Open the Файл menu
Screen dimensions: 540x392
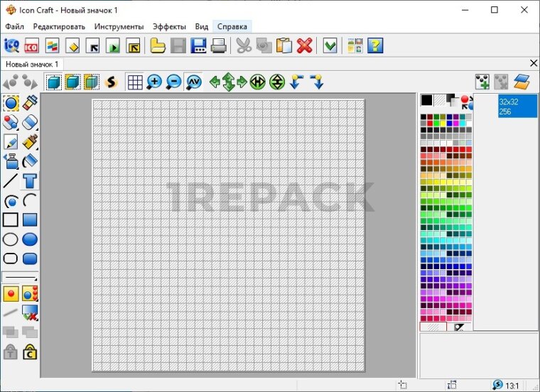(x=14, y=26)
